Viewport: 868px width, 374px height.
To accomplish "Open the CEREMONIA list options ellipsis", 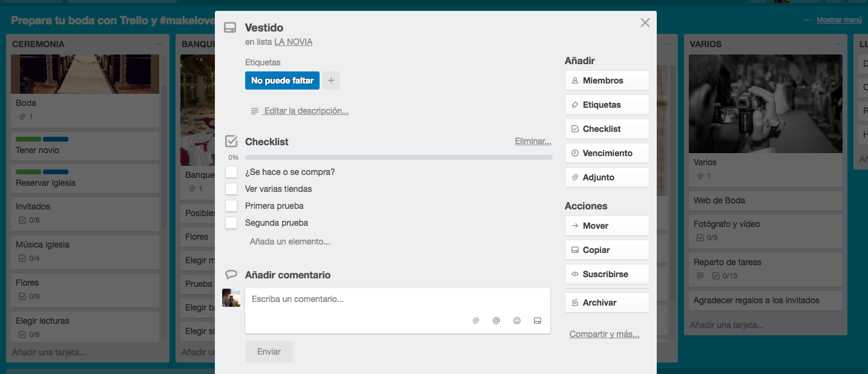I will click(x=159, y=44).
